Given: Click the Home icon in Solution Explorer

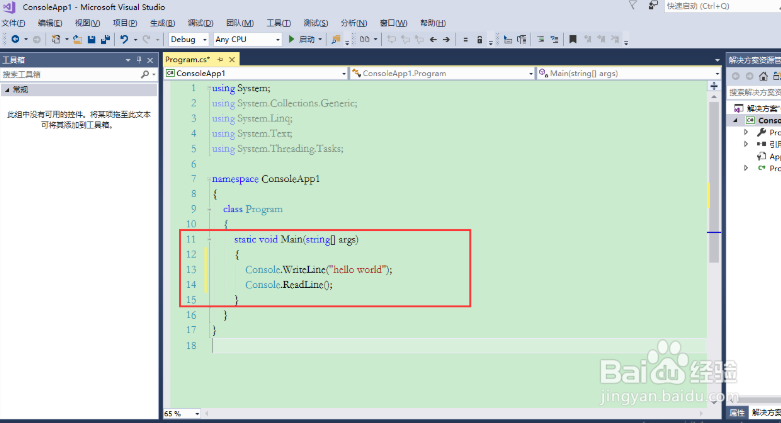Looking at the screenshot, I should pos(763,76).
